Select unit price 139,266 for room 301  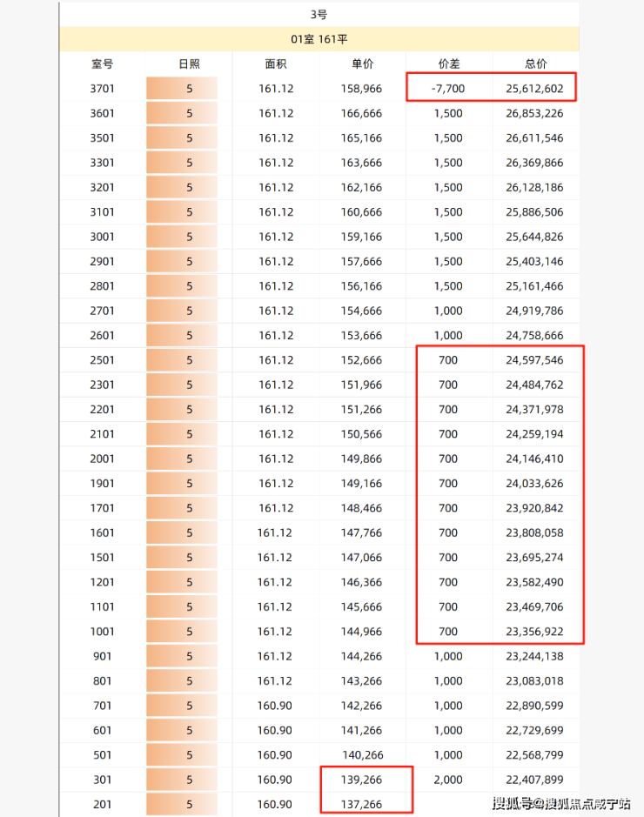(362, 780)
